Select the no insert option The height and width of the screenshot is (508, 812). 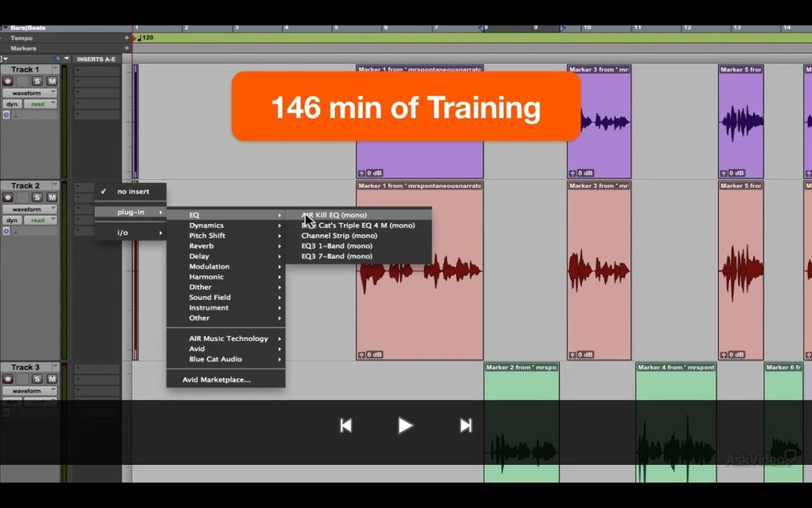[x=131, y=192]
